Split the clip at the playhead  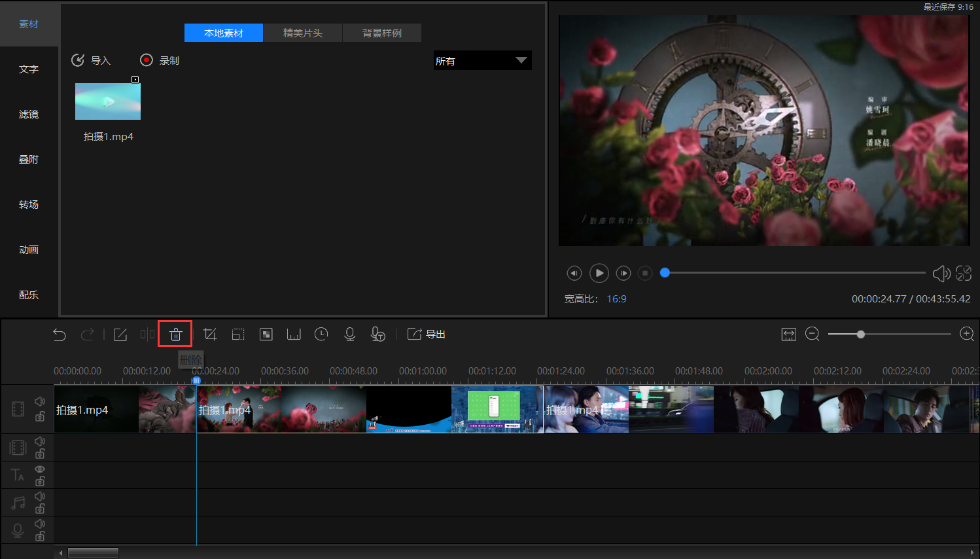click(147, 334)
